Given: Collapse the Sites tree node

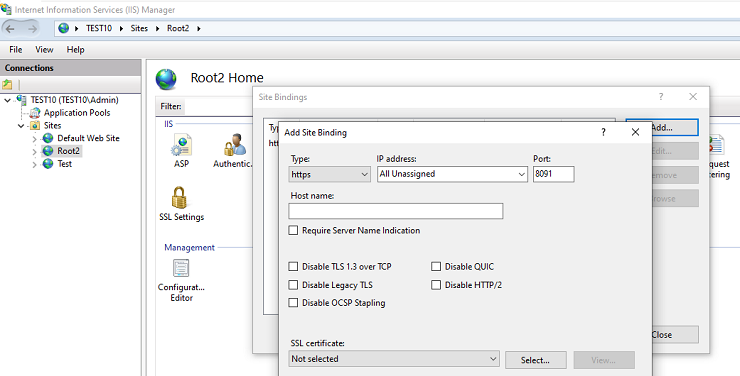Looking at the screenshot, I should [21, 126].
